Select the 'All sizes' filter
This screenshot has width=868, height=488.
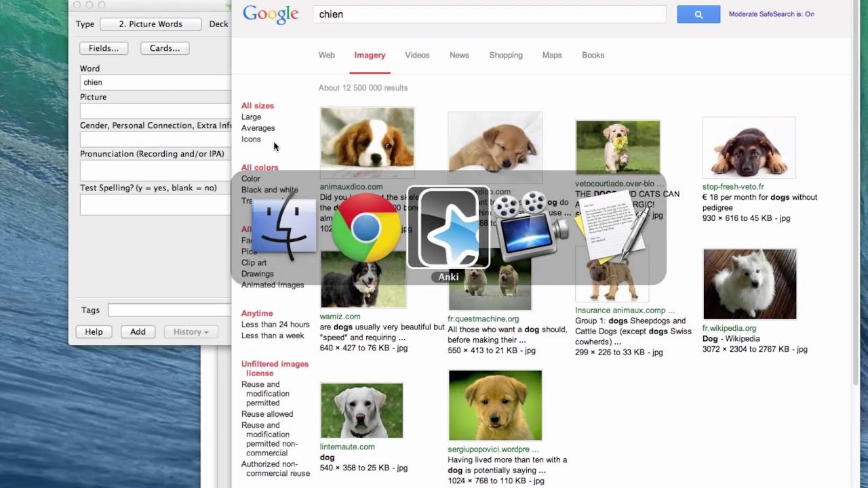tap(258, 106)
